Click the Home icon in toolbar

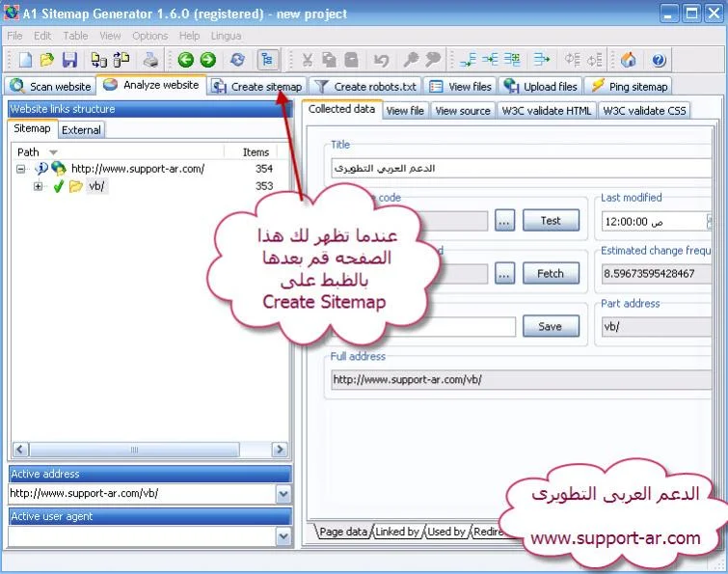click(x=629, y=60)
